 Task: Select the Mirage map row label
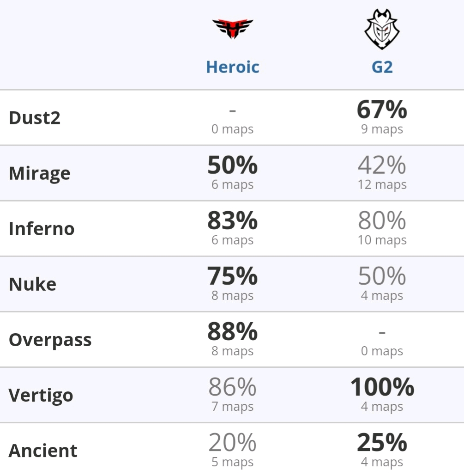coord(40,173)
